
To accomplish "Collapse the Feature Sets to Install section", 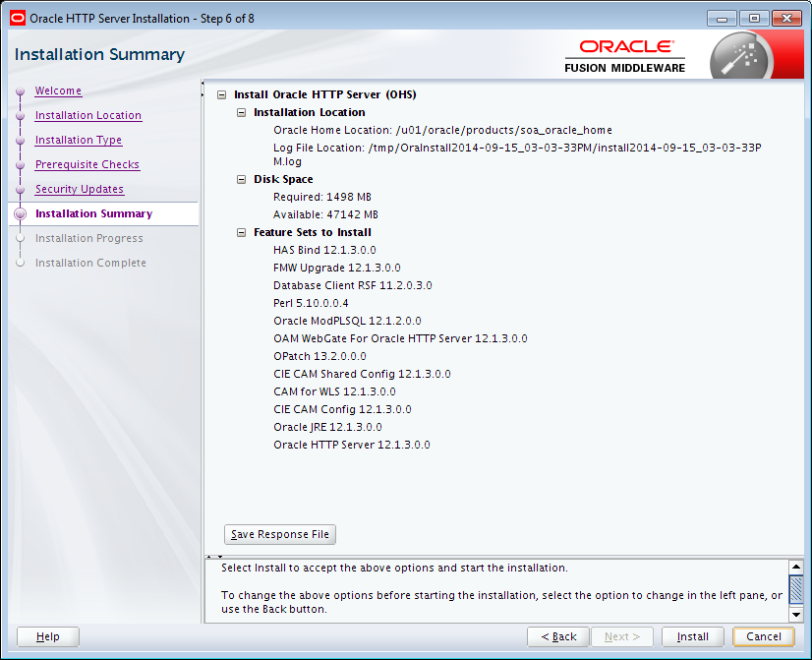I will coord(241,231).
